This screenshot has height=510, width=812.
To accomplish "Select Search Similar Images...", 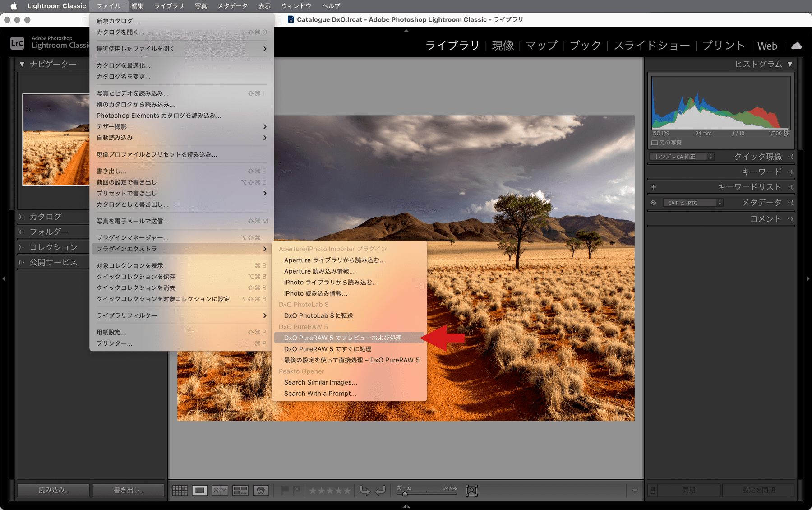I will (349, 382).
